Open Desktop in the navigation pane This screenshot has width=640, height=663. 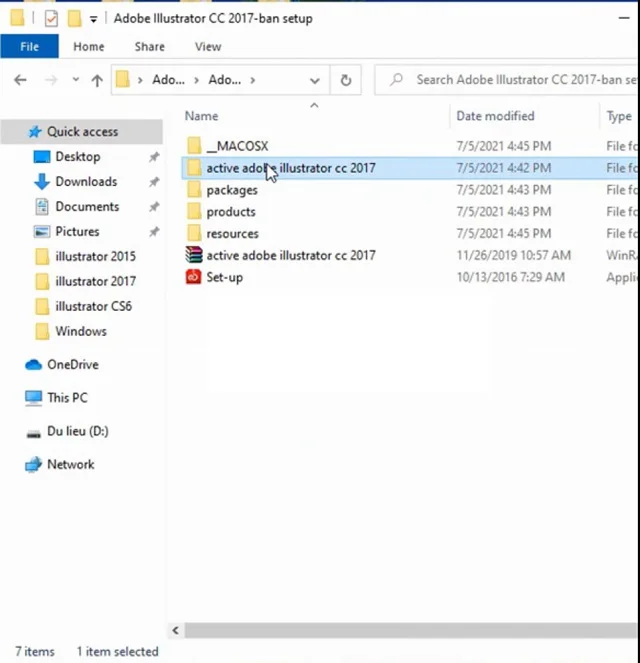(78, 156)
